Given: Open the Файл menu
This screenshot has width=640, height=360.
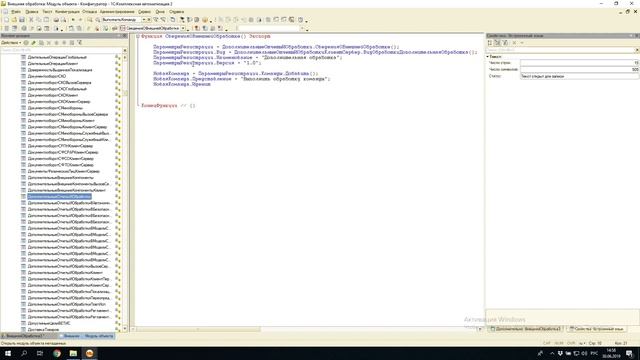Looking at the screenshot, I should coord(16,12).
